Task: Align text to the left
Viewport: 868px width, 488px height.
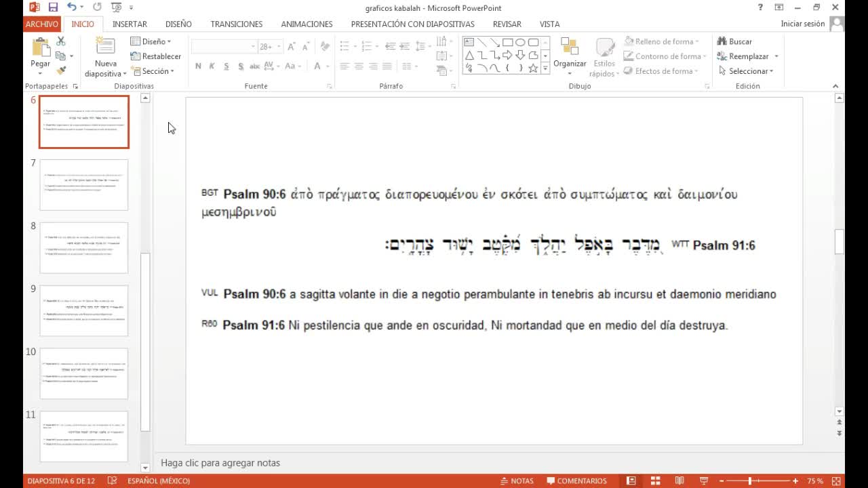Action: (344, 66)
